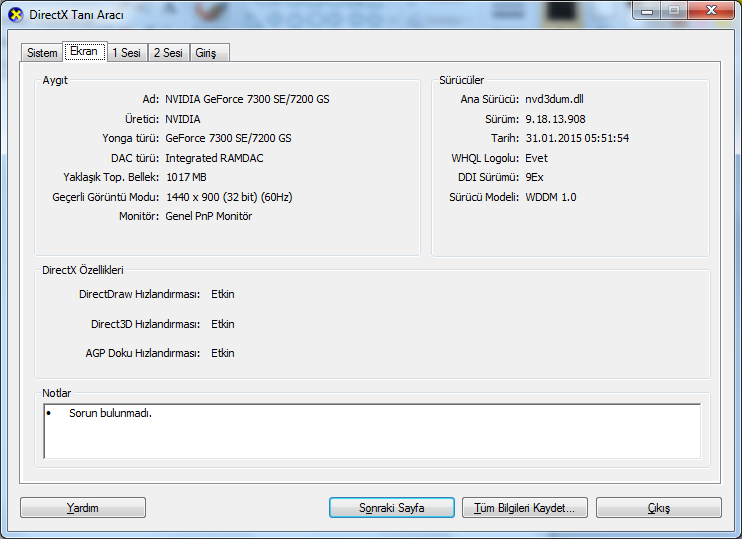Viewport: 742px width, 539px height.
Task: Click the Sürücü Modeli value WDDM 1.0
Action: [x=551, y=197]
